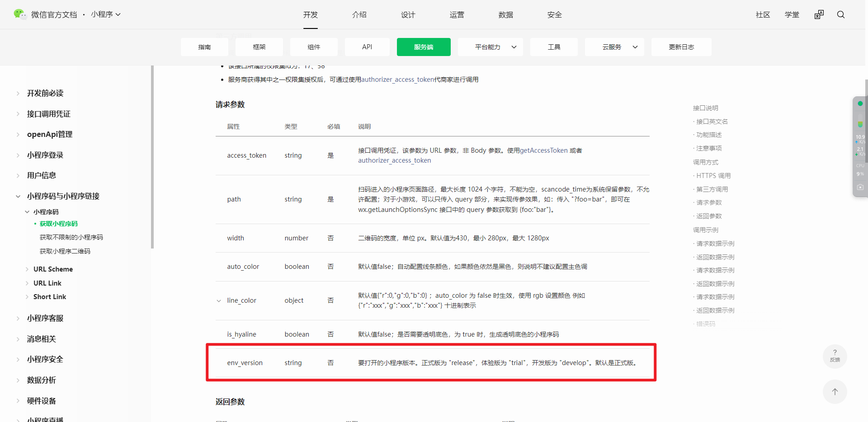Select 小程序登录 in the sidebar
Viewport: 868px width, 422px height.
pyautogui.click(x=45, y=155)
